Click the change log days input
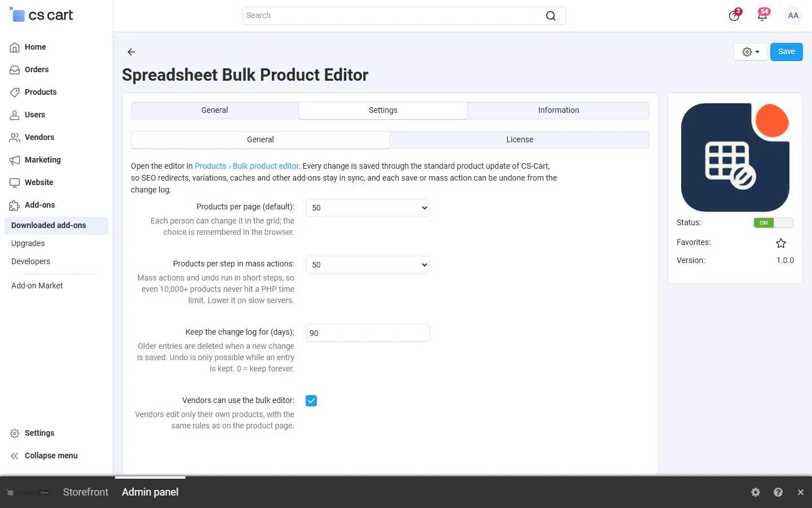Viewport: 812px width, 508px height. click(368, 333)
